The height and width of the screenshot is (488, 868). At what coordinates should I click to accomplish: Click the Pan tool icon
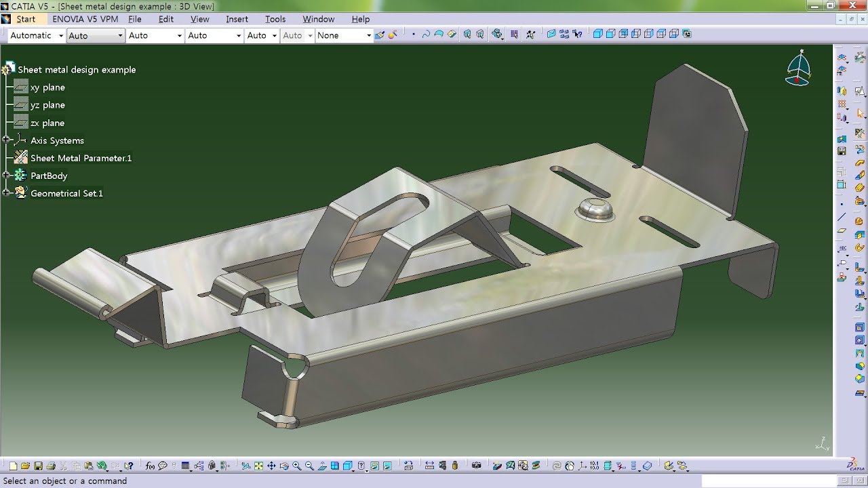(272, 466)
